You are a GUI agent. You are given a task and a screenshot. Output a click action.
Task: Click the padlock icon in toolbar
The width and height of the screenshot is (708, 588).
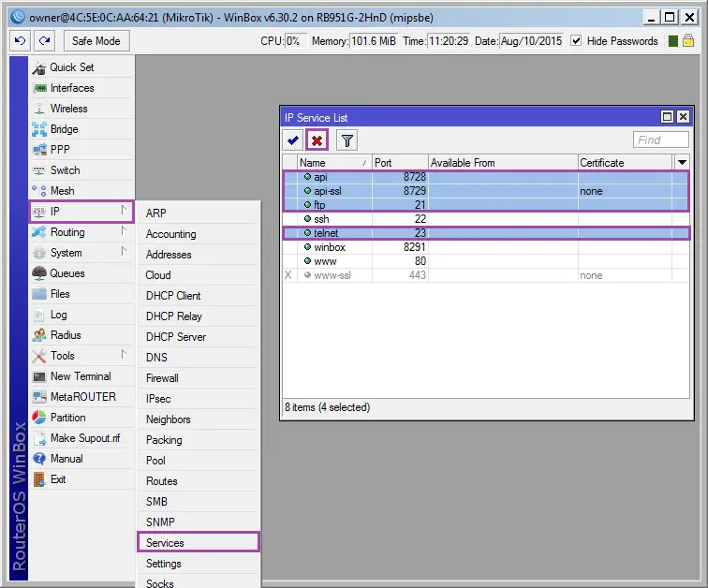[x=688, y=41]
